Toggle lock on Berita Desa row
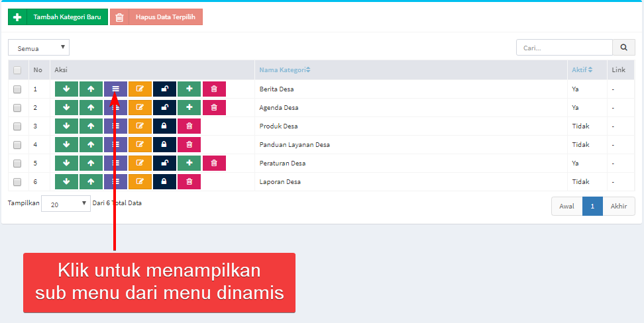This screenshot has width=644, height=323. click(x=165, y=89)
